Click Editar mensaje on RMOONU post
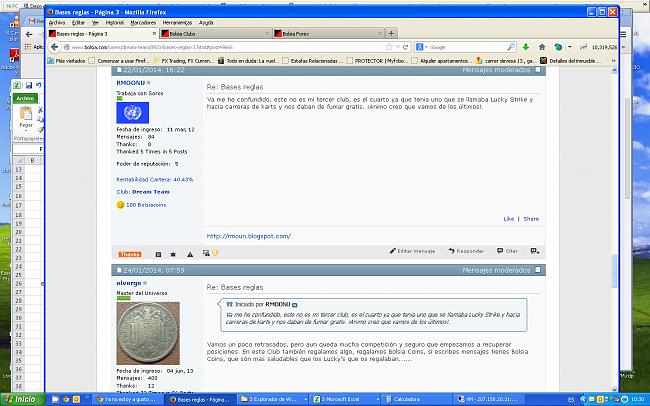 pos(412,251)
